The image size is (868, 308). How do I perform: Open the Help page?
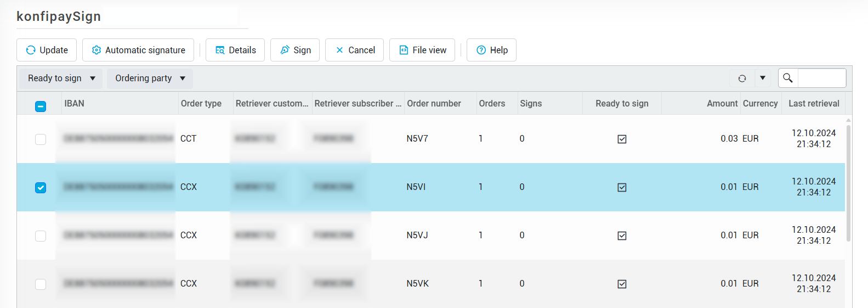491,50
